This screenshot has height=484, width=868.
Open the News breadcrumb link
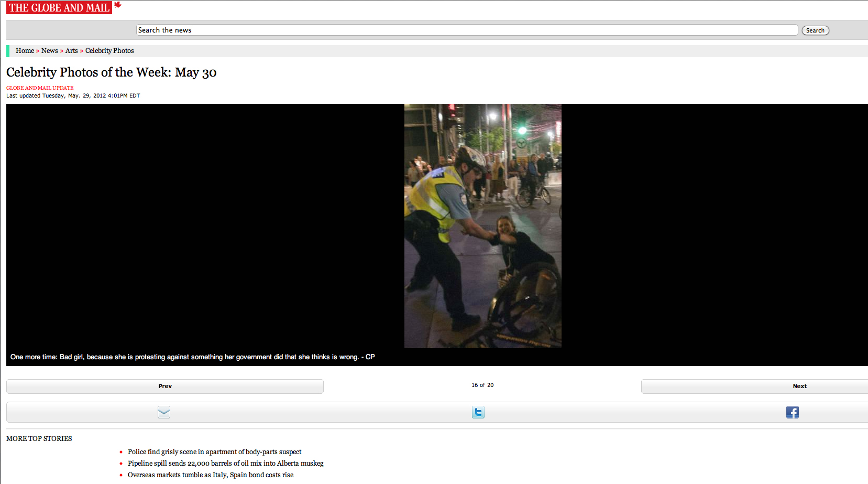click(50, 51)
